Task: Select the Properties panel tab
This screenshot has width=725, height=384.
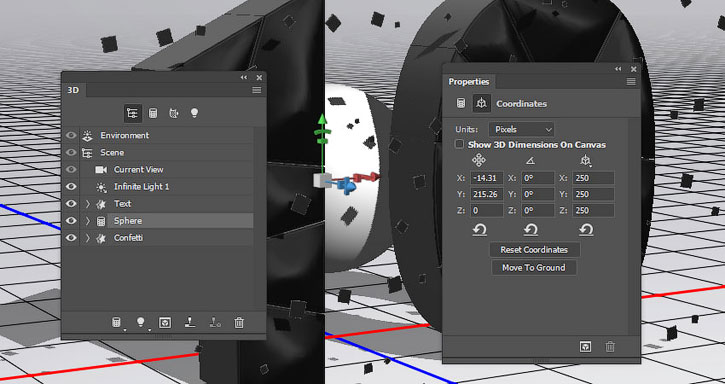Action: click(x=468, y=82)
